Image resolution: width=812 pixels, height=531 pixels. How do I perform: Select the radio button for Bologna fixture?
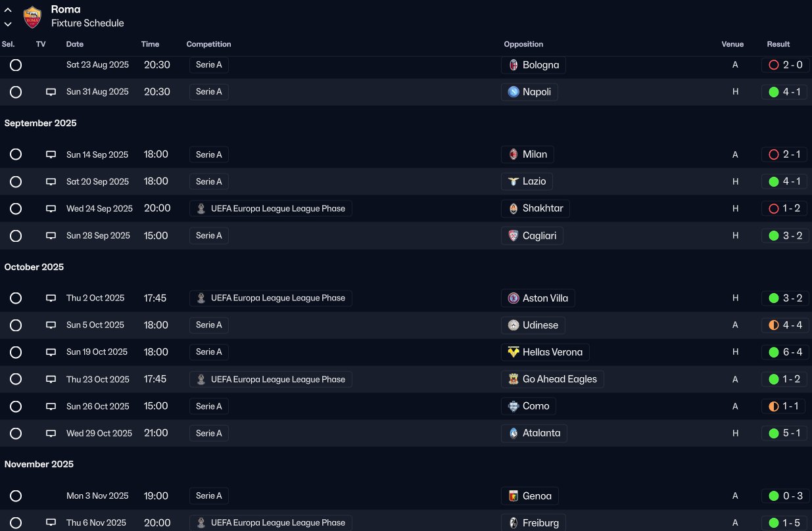[x=16, y=65]
